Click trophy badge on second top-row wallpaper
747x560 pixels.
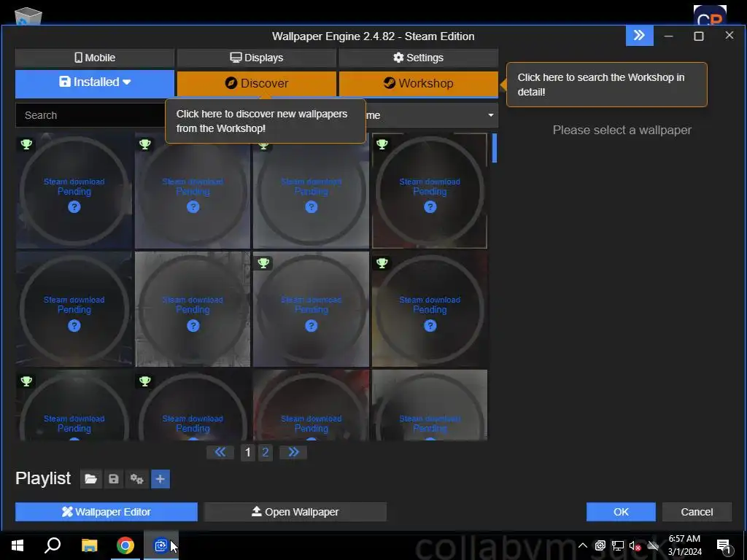click(x=145, y=144)
